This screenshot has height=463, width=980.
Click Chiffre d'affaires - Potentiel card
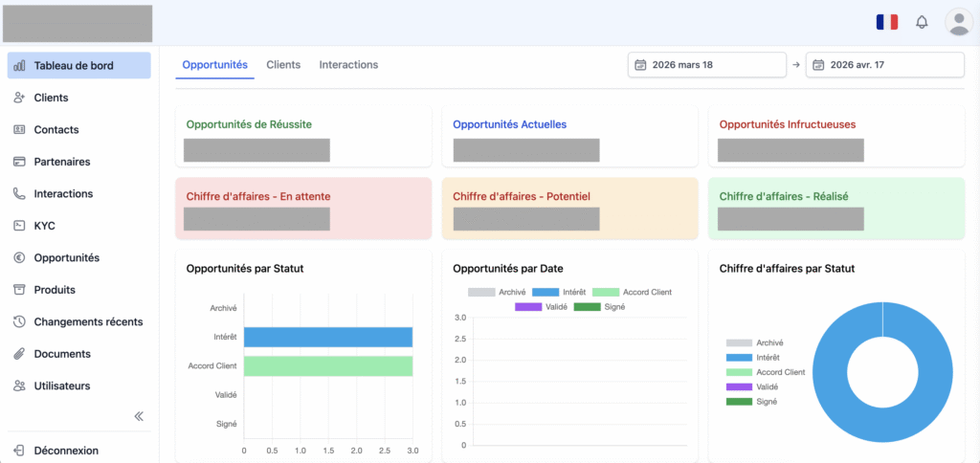point(570,209)
